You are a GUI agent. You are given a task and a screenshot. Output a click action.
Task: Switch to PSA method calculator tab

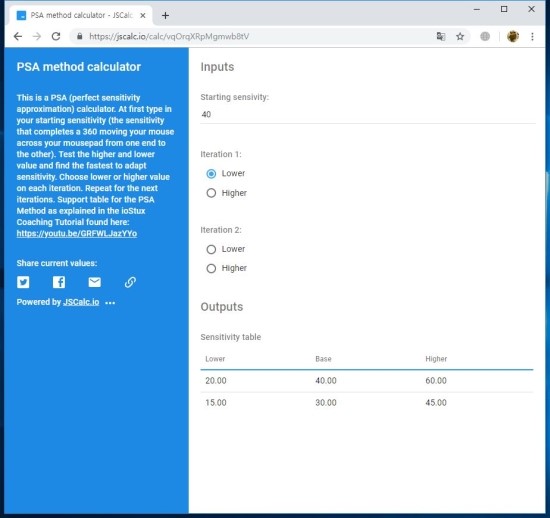click(x=82, y=15)
